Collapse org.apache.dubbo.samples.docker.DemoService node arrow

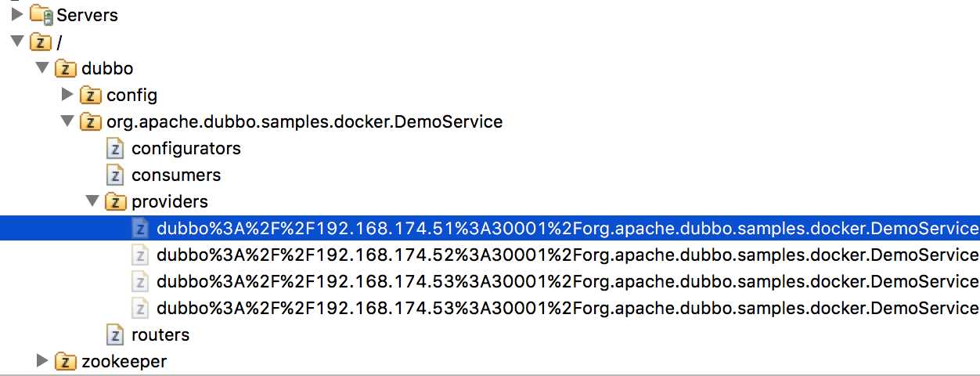pyautogui.click(x=68, y=122)
